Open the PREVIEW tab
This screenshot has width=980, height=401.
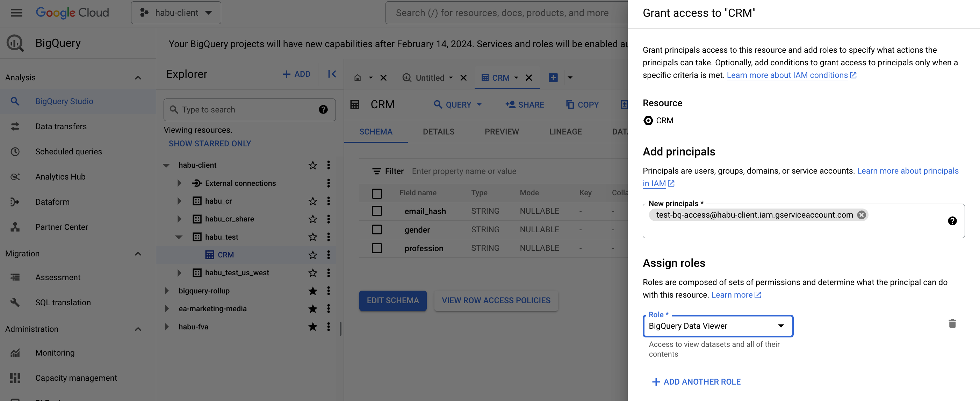click(x=502, y=132)
